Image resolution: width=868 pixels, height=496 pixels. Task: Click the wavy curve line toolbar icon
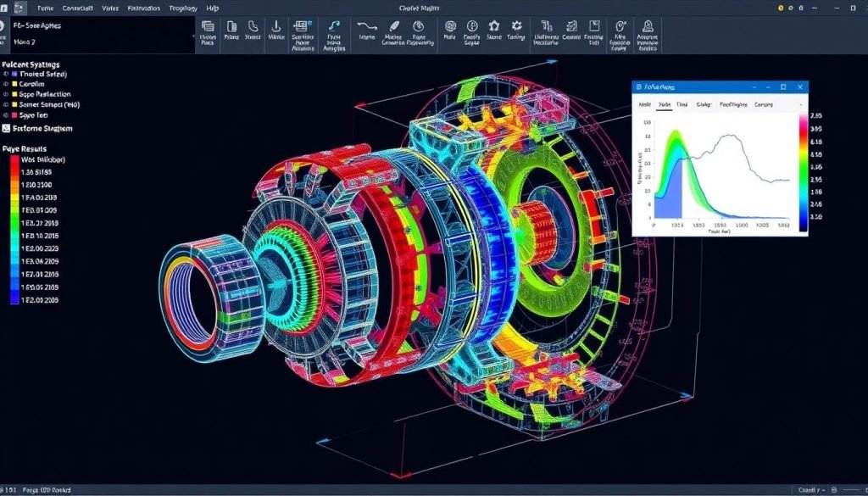pos(367,26)
